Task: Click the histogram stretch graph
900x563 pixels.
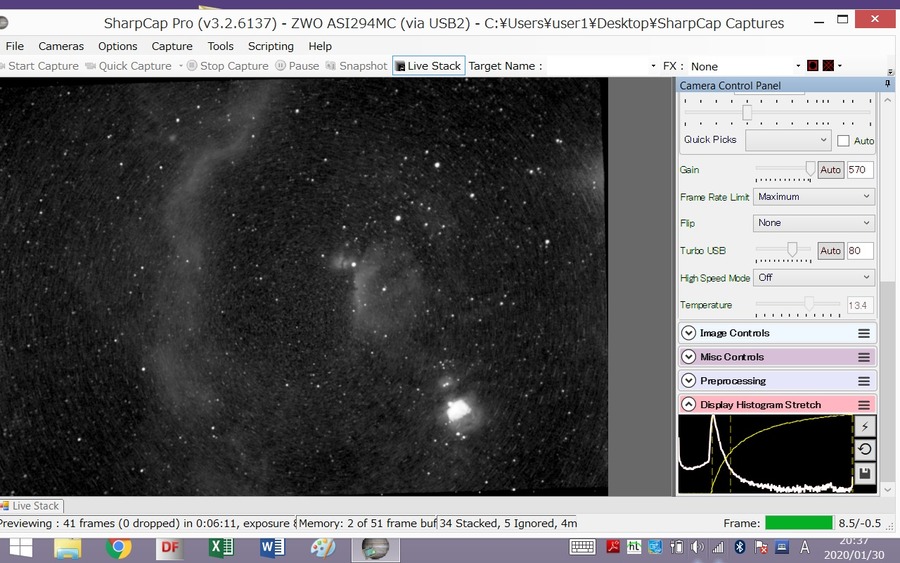Action: click(x=766, y=453)
